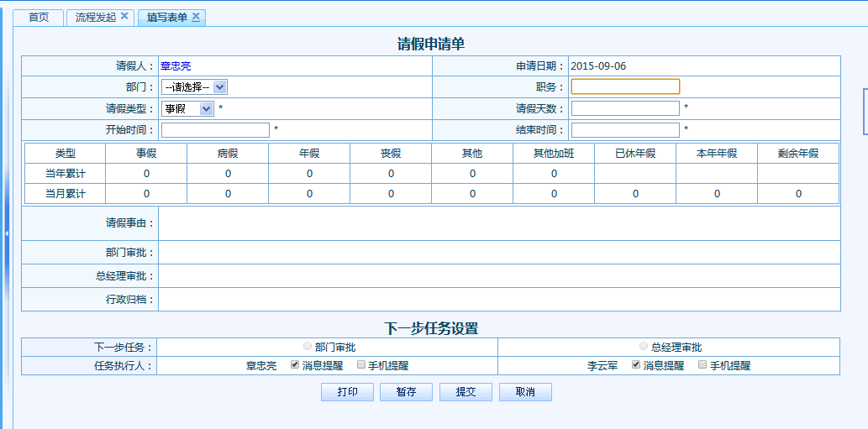Toggle 消息提醒 for 章忠亮

pyautogui.click(x=295, y=365)
